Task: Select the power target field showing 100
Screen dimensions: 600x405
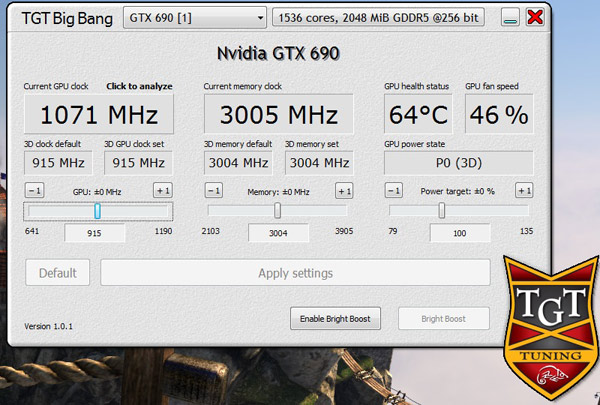Action: pos(460,233)
